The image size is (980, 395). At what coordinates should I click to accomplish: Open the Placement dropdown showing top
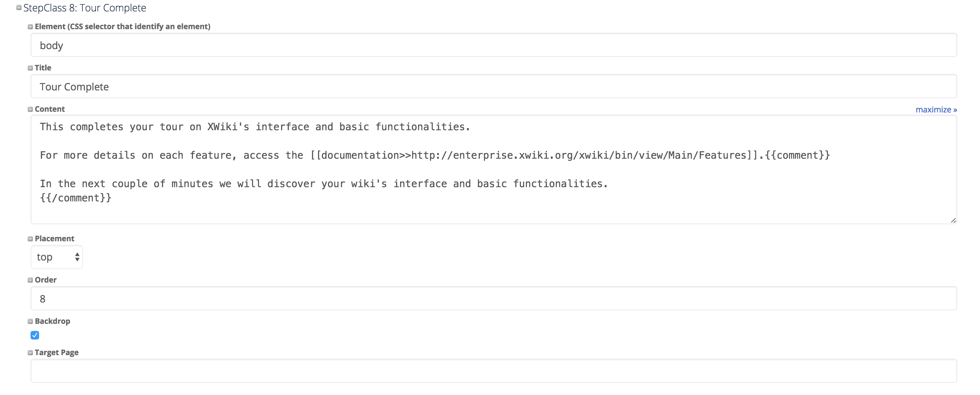point(57,257)
